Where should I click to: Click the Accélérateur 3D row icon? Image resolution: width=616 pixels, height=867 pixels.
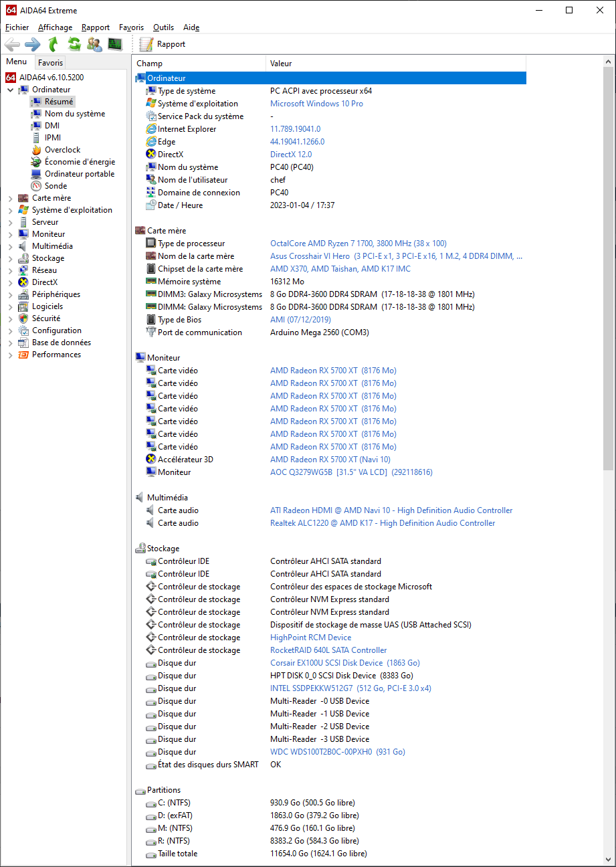click(151, 460)
